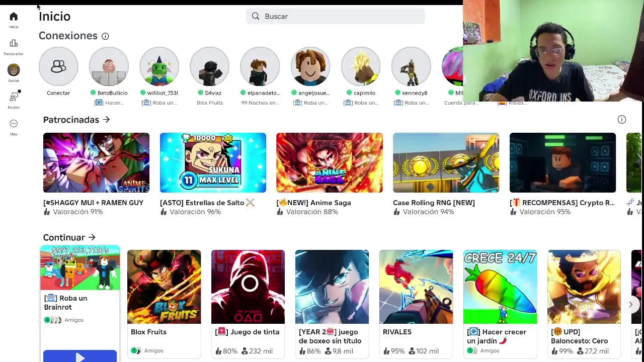644x362 pixels.
Task: Click the Conexiones info icon
Action: point(105,36)
